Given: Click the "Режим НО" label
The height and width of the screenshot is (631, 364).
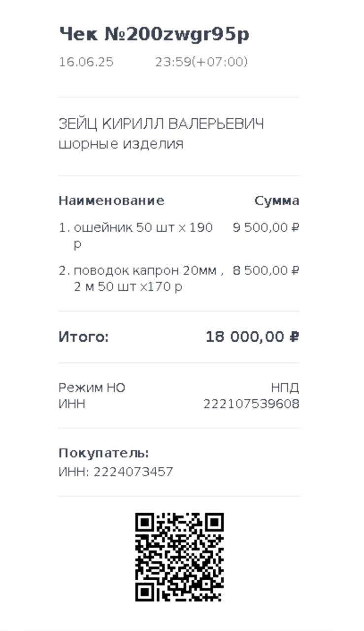Looking at the screenshot, I should [x=92, y=388].
